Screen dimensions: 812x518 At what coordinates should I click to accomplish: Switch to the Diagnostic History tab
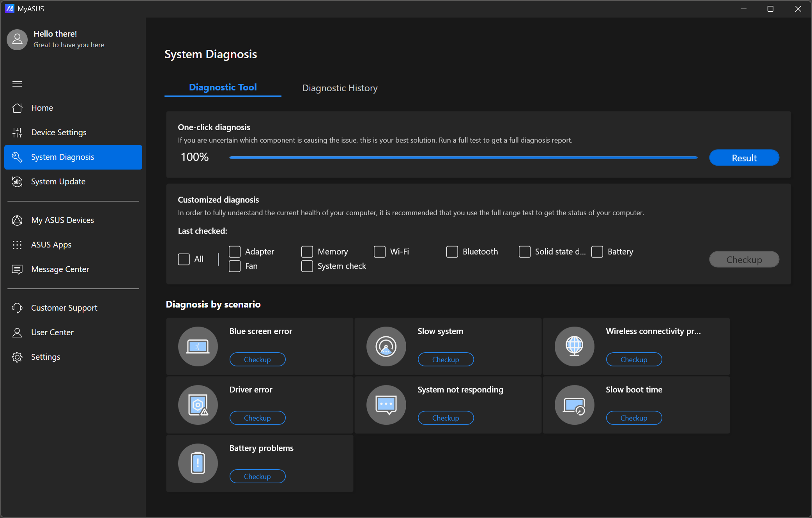[340, 88]
